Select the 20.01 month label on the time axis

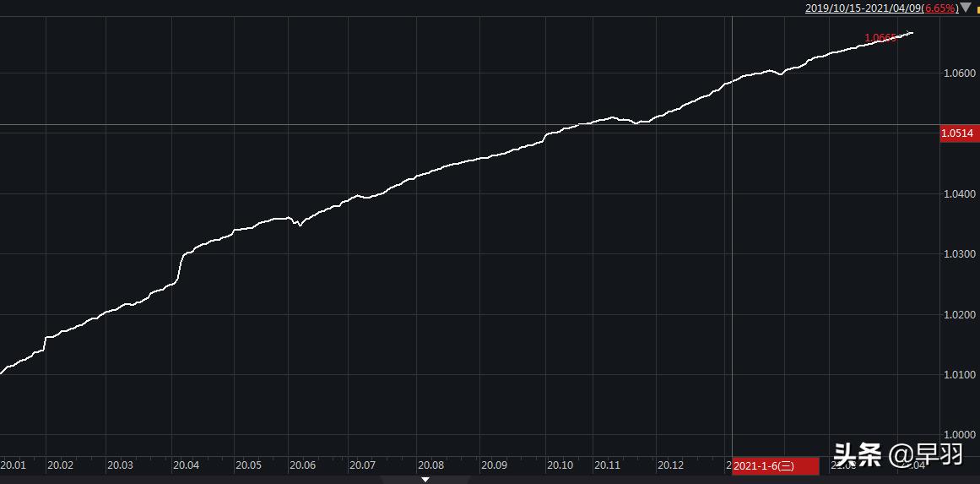(x=14, y=465)
